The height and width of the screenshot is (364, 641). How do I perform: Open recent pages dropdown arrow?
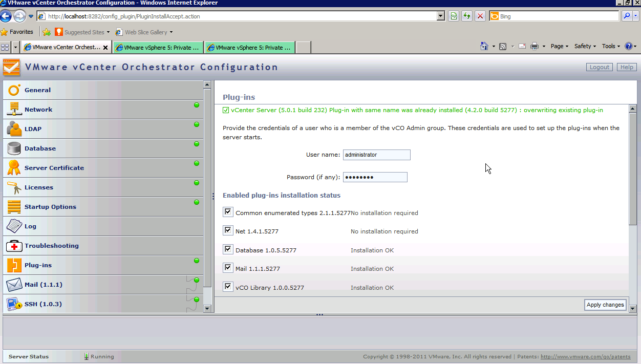pyautogui.click(x=31, y=16)
